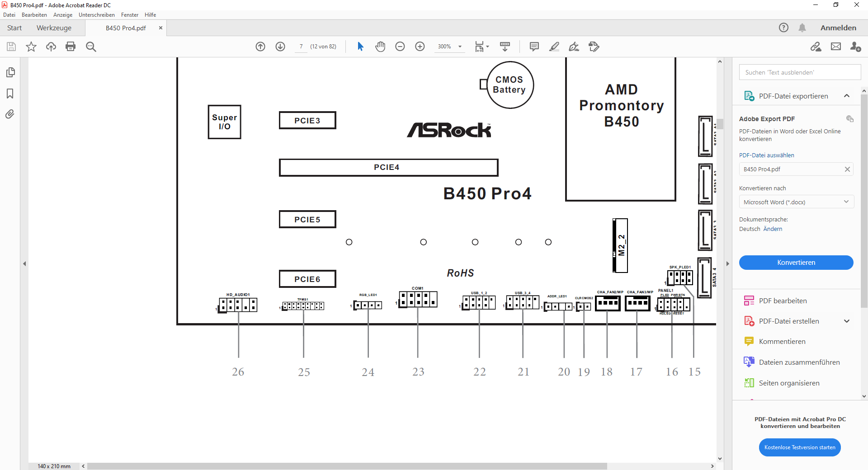Click the Stamp tool icon
The image size is (868, 470).
[x=594, y=47]
